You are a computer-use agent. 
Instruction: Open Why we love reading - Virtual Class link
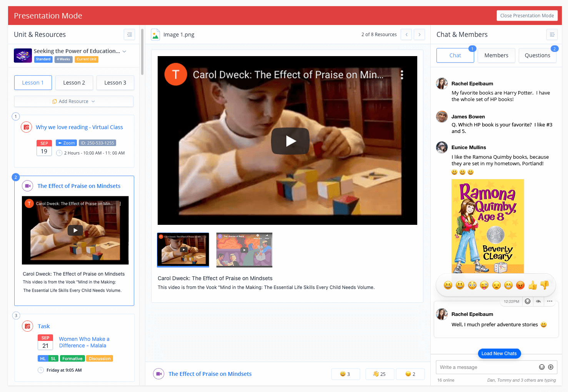pos(79,127)
